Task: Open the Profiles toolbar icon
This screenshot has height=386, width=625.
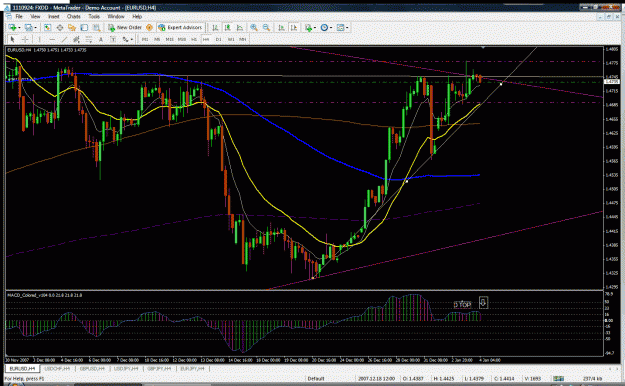Action: 29,27
